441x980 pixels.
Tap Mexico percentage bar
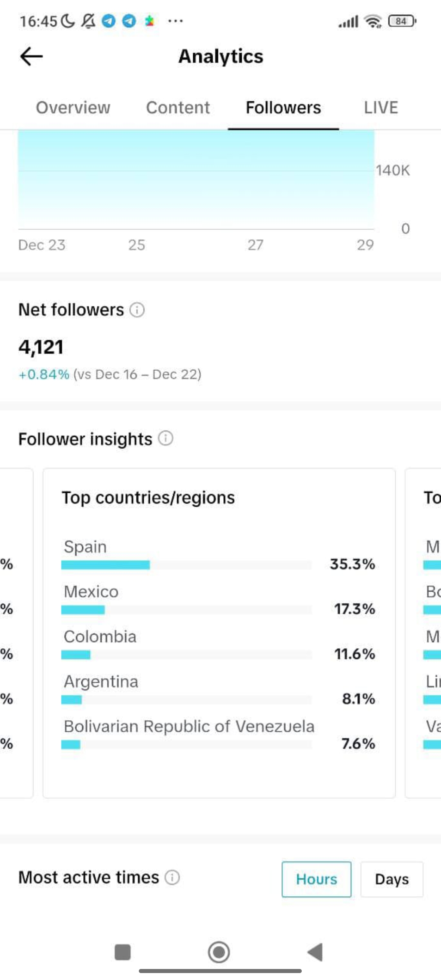(x=187, y=610)
